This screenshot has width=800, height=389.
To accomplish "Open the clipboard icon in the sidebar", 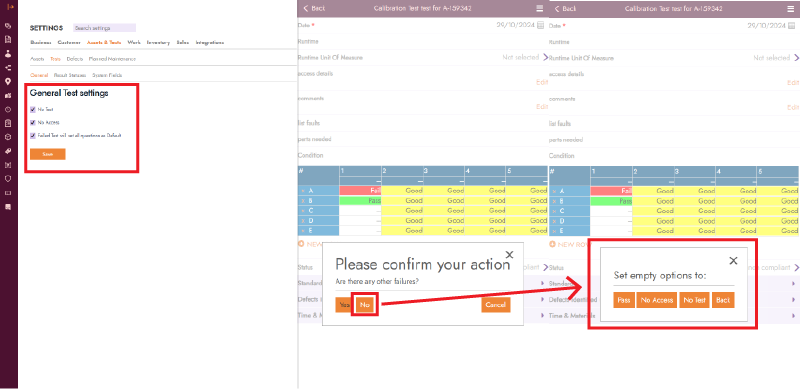I will tap(8, 123).
